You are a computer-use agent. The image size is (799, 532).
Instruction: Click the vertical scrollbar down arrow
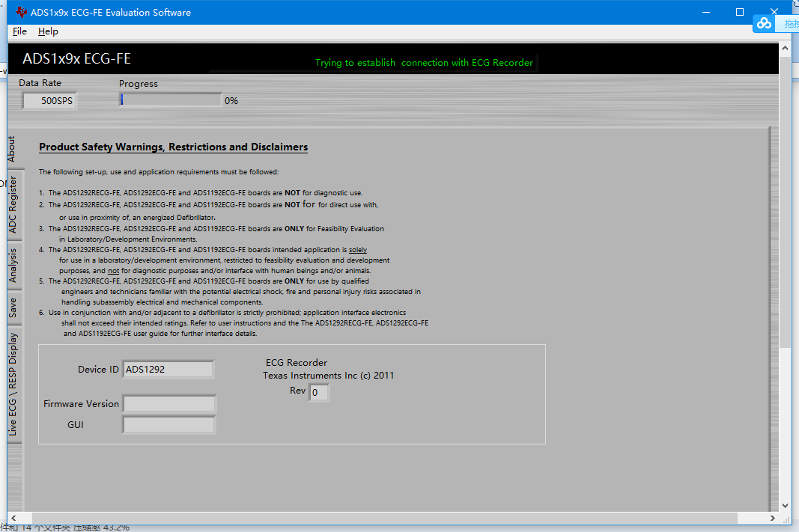(785, 506)
